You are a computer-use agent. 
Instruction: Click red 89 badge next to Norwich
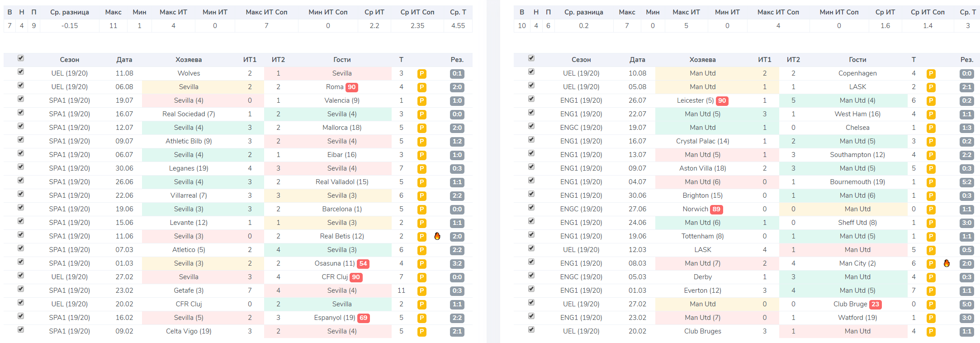[x=716, y=210]
